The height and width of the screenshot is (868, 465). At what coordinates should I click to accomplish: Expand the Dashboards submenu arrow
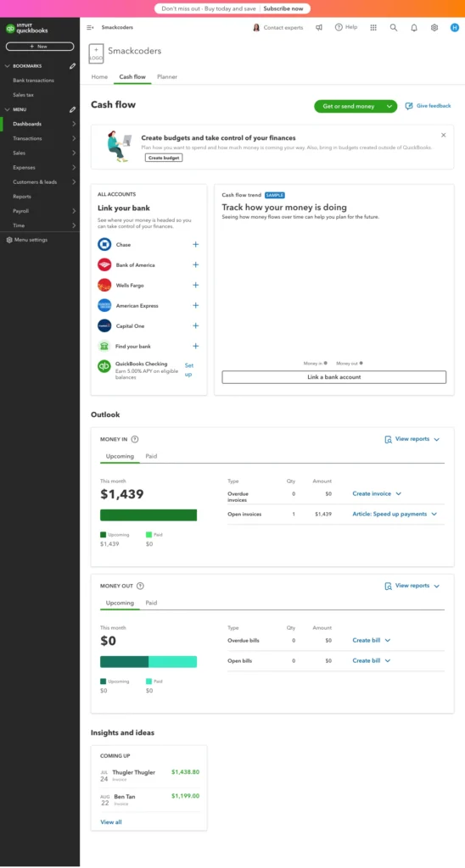click(x=74, y=124)
